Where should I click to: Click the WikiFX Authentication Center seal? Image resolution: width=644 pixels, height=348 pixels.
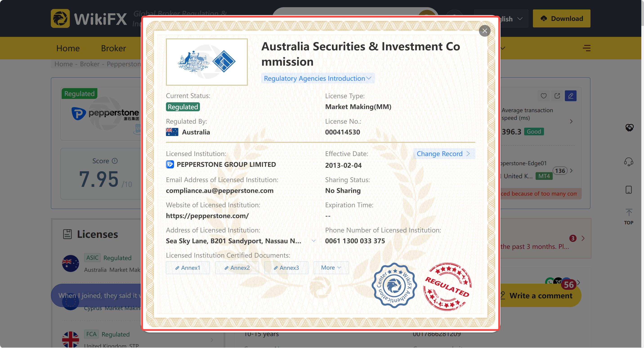click(x=394, y=285)
